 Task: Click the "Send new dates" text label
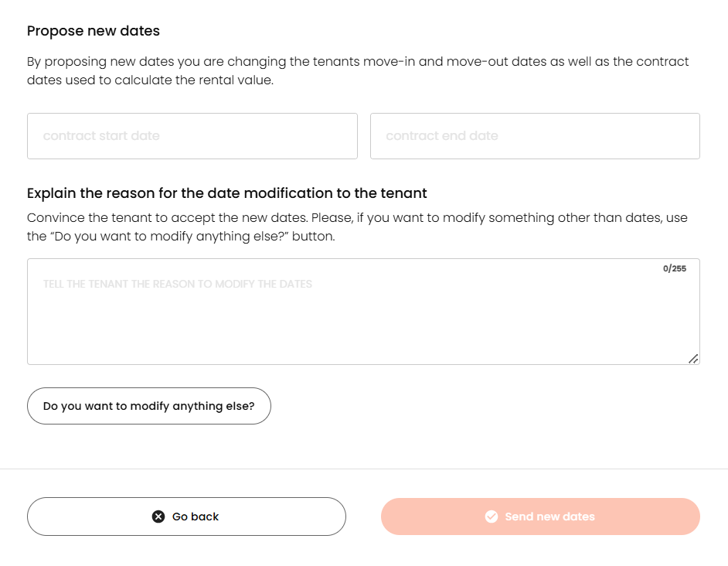(x=549, y=517)
